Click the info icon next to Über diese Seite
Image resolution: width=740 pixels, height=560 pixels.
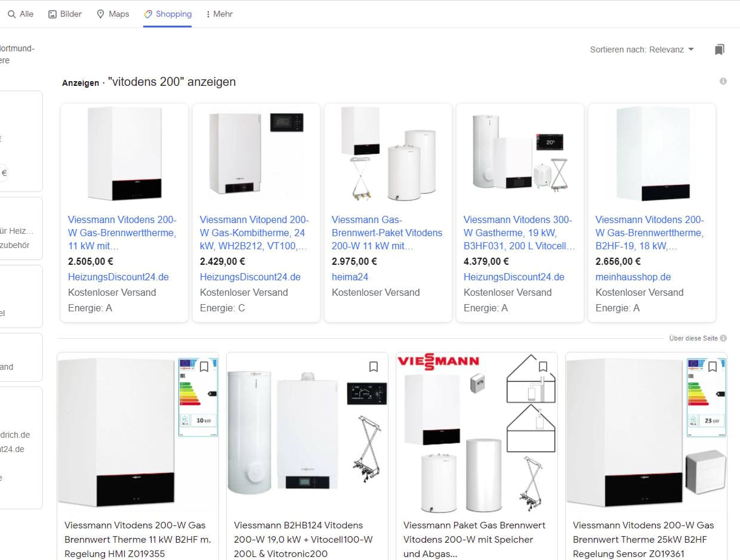pos(723,338)
